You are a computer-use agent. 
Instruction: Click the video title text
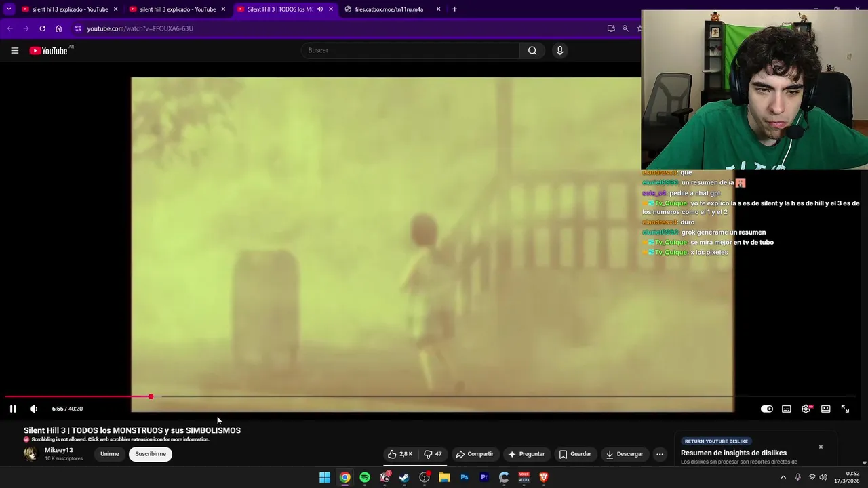[132, 430]
